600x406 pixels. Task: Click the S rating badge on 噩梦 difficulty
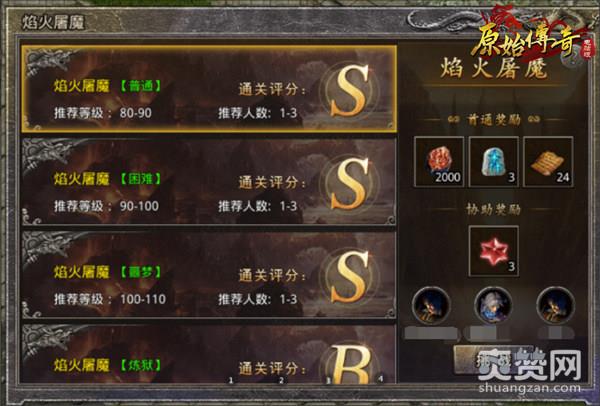(349, 277)
